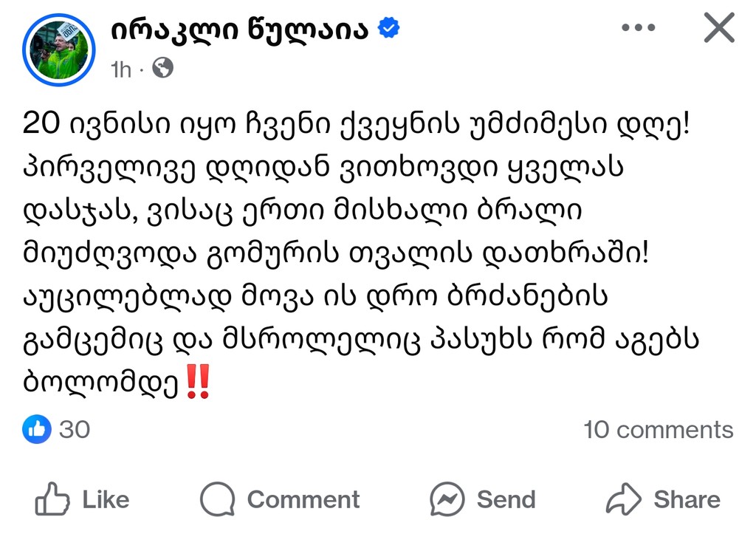
Task: Click the blue verified badge
Action: (389, 29)
